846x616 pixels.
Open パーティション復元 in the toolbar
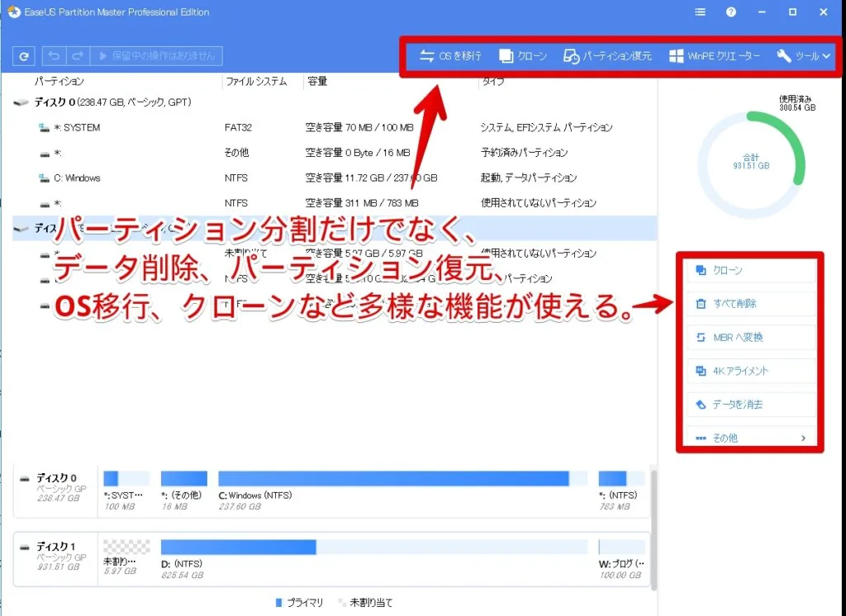[x=607, y=55]
